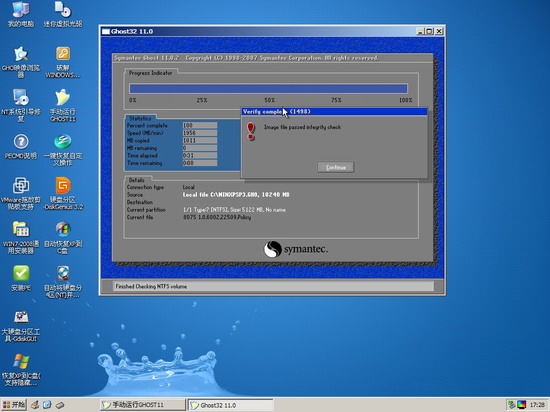Close the Ghost32 11.0 window
Viewport: 550px width, 412px height.
(439, 31)
